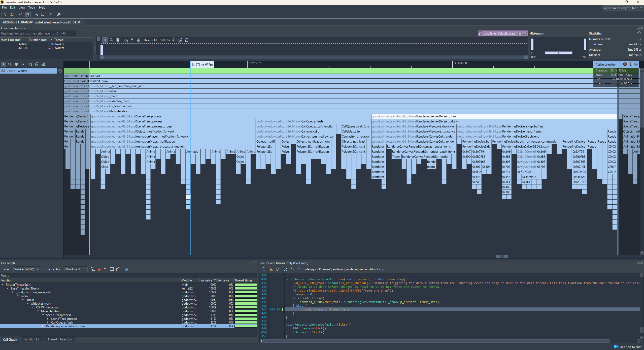Viewport: 644px width, 350px height.
Task: Expand the SceneTree::_process tree node
Action: click(x=48, y=319)
